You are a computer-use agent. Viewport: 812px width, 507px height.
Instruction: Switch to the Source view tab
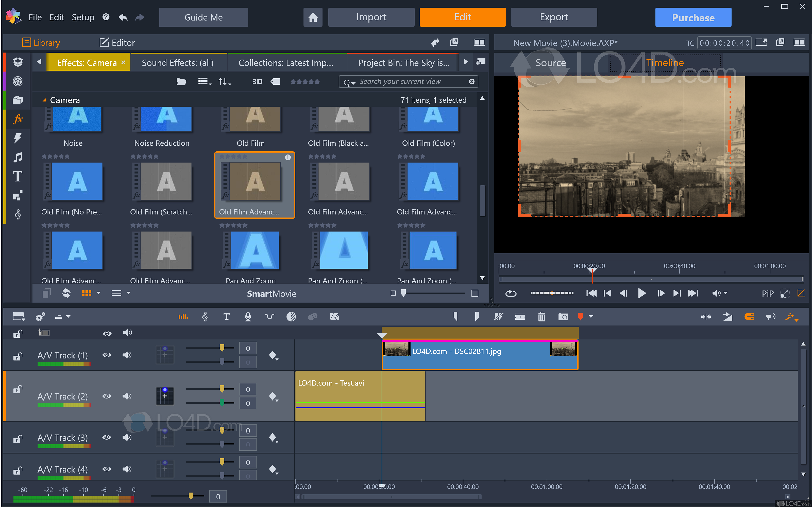coord(550,63)
